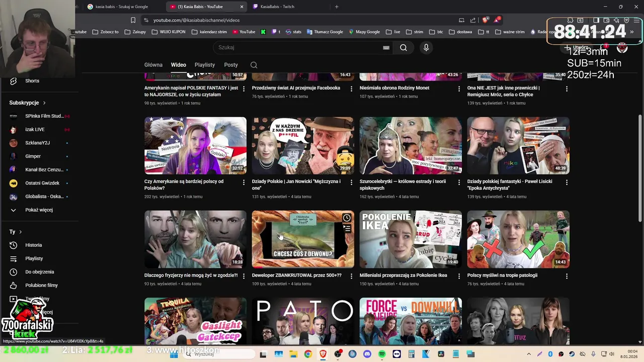644x362 pixels.
Task: Open Spotify from the taskbar
Action: [x=382, y=354]
